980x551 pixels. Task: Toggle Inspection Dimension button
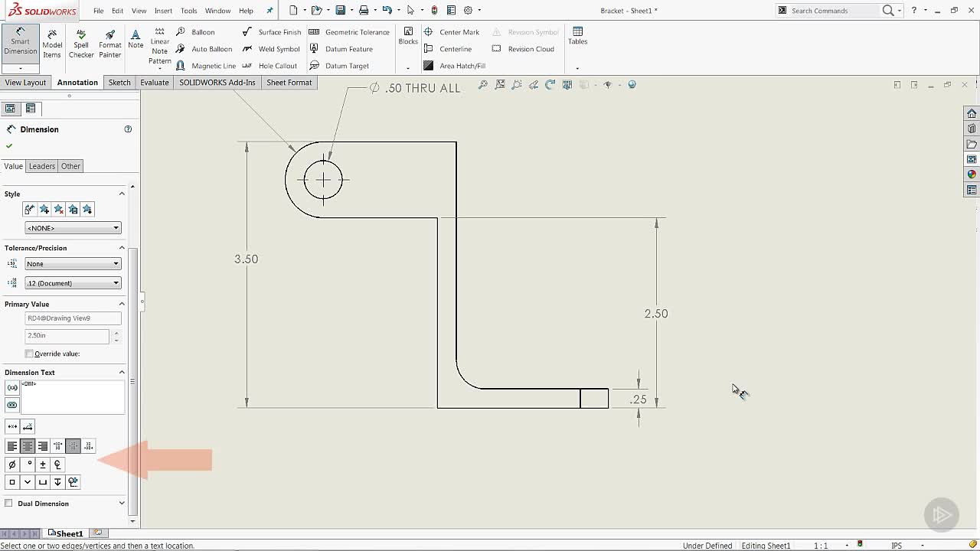[x=12, y=405]
